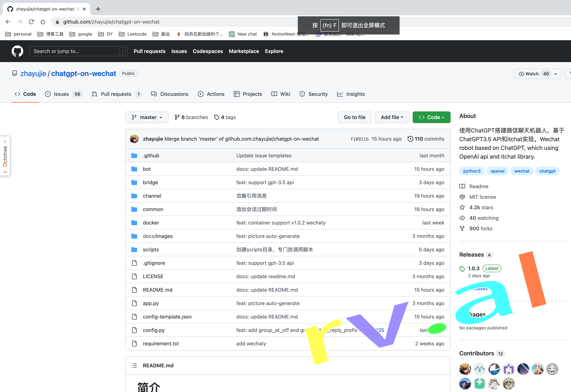
Task: Open the master branch dropdown
Action: pyautogui.click(x=147, y=117)
